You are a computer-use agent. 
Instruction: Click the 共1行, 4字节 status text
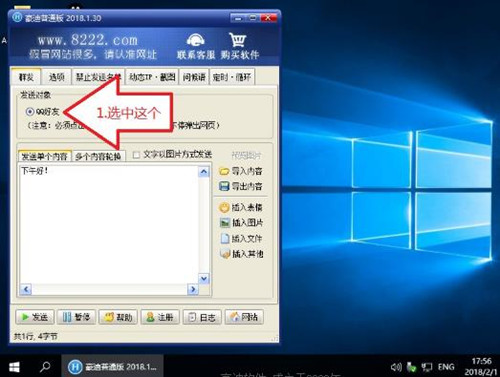tap(35, 336)
